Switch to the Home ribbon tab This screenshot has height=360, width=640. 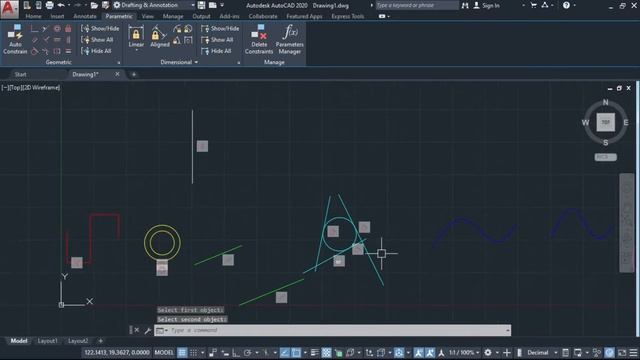[x=33, y=16]
